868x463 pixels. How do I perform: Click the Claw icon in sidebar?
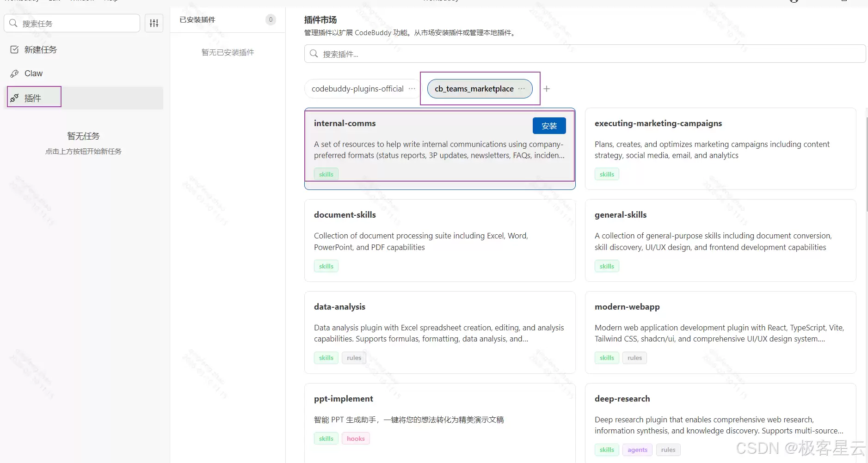pos(15,73)
